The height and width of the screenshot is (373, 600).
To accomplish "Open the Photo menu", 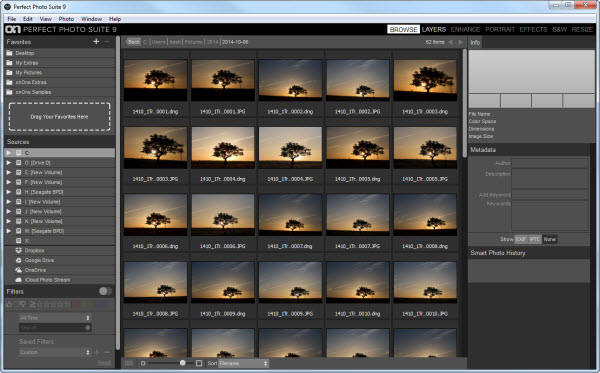I will pos(66,19).
